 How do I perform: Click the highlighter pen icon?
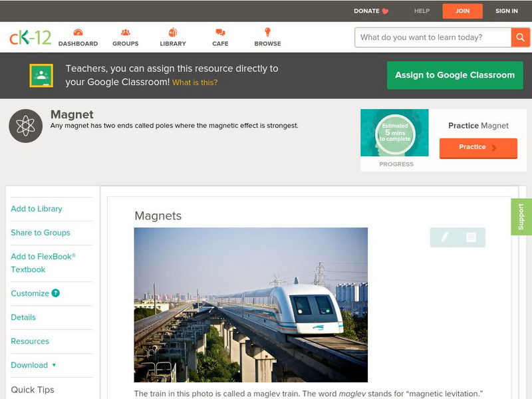[444, 237]
